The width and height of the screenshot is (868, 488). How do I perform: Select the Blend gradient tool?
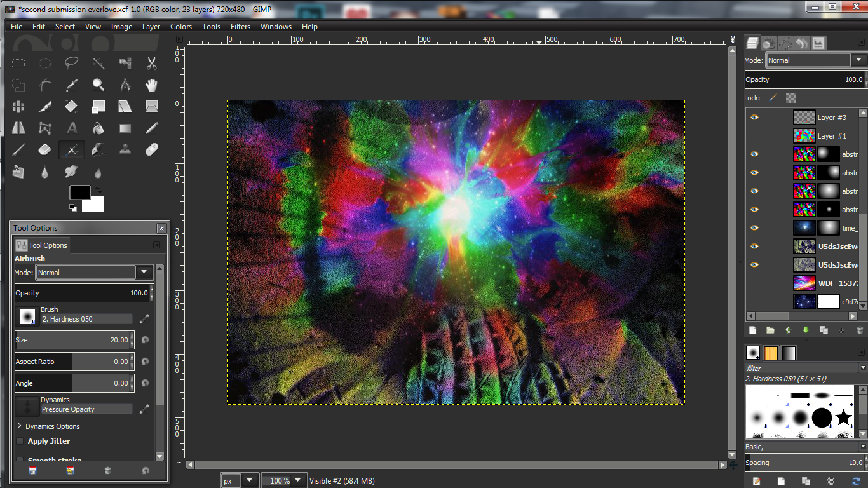125,128
